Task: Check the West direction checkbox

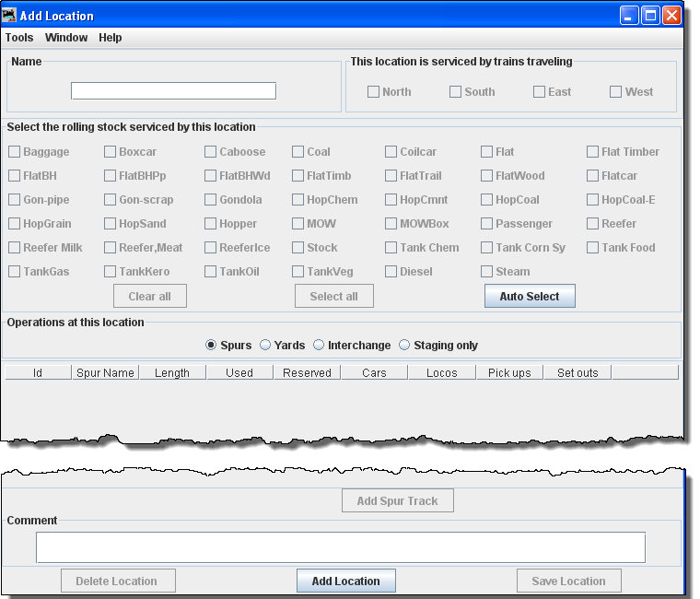Action: coord(616,92)
